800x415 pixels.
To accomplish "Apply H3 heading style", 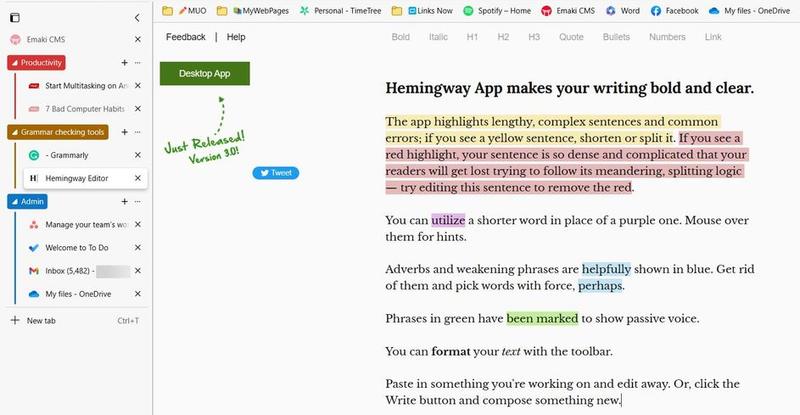I will tap(534, 37).
